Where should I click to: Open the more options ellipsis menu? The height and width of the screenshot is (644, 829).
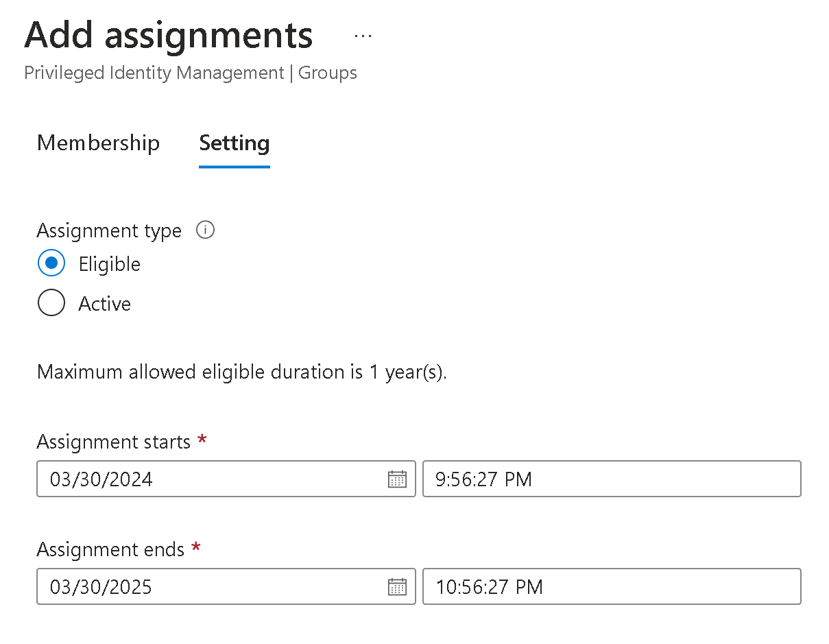click(x=363, y=36)
